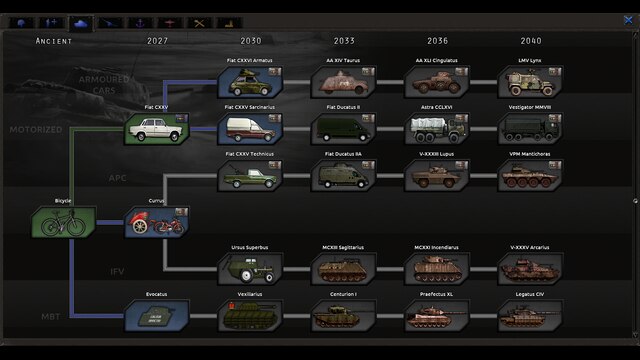
Task: Select Fiat CXXV Technicus pickup
Action: (x=250, y=176)
